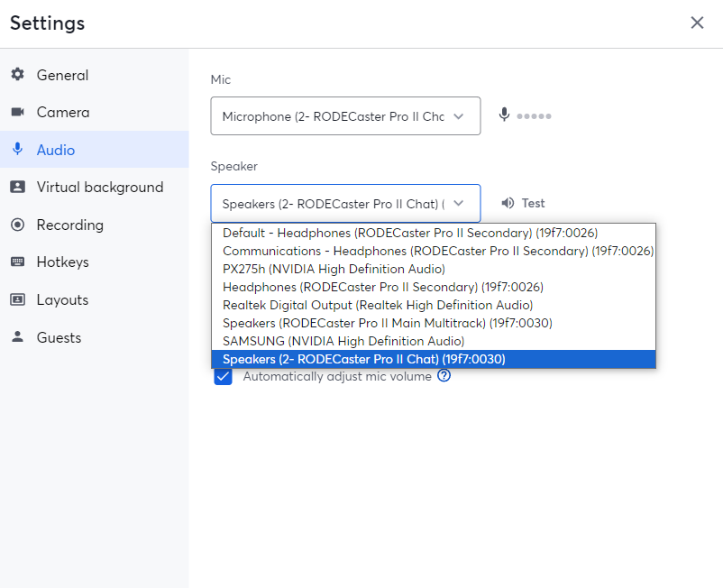The height and width of the screenshot is (588, 723).
Task: Close the Settings dialog
Action: (x=697, y=23)
